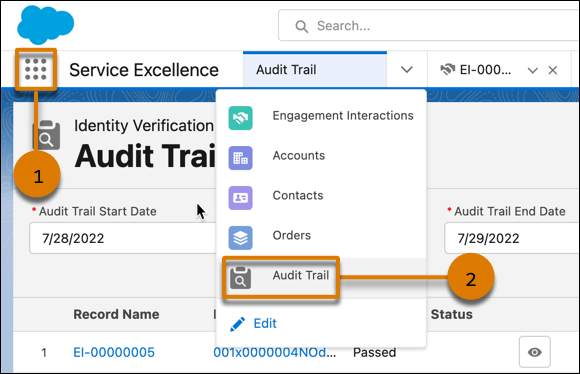Click the Record Name column header
Image resolution: width=580 pixels, height=374 pixels.
(x=116, y=314)
